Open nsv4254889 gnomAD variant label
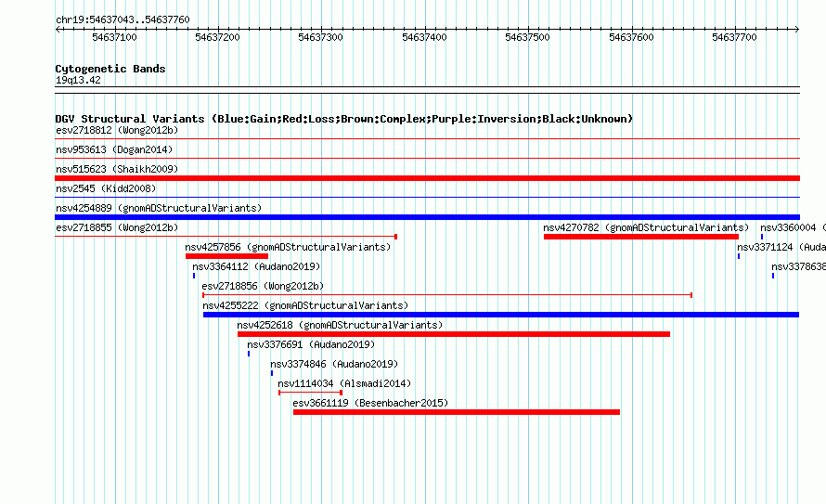Screen dimensions: 826x504 pos(159,208)
